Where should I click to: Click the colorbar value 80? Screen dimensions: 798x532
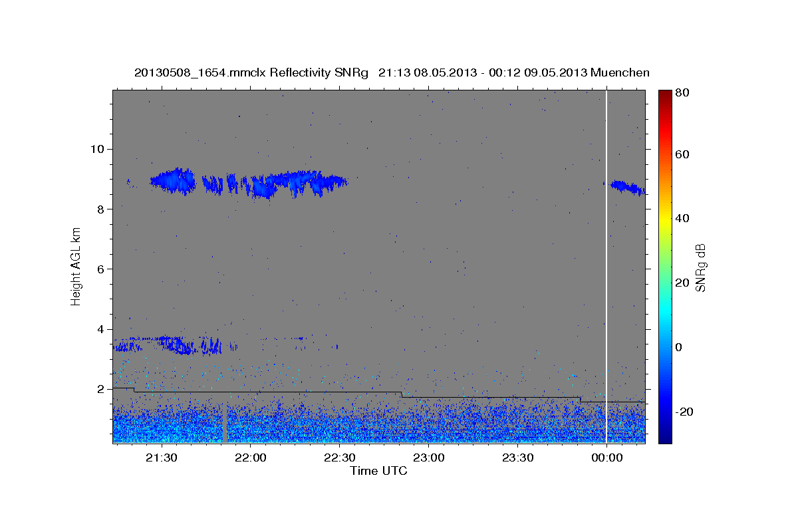(682, 93)
